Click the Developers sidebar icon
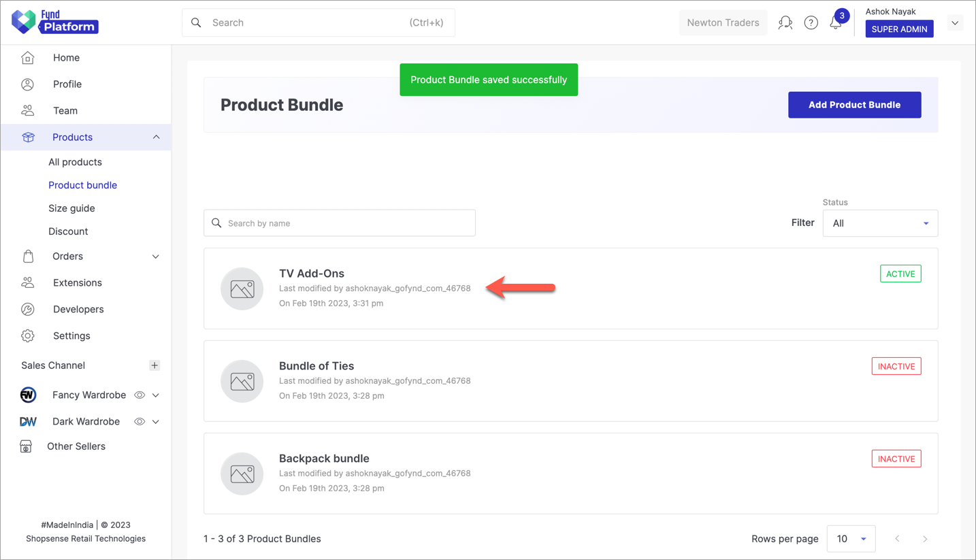This screenshot has height=560, width=976. [x=28, y=310]
